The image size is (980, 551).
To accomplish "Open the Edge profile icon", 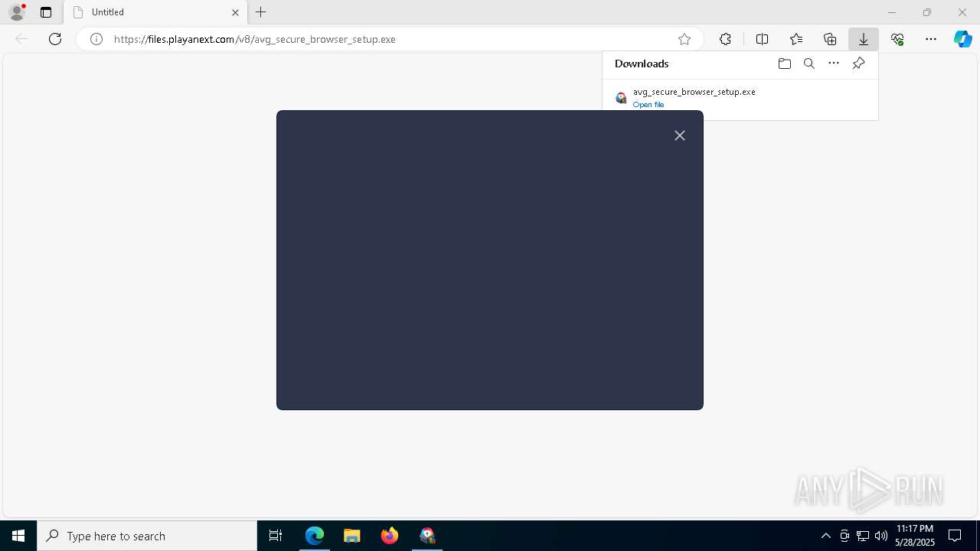I will 17,11.
